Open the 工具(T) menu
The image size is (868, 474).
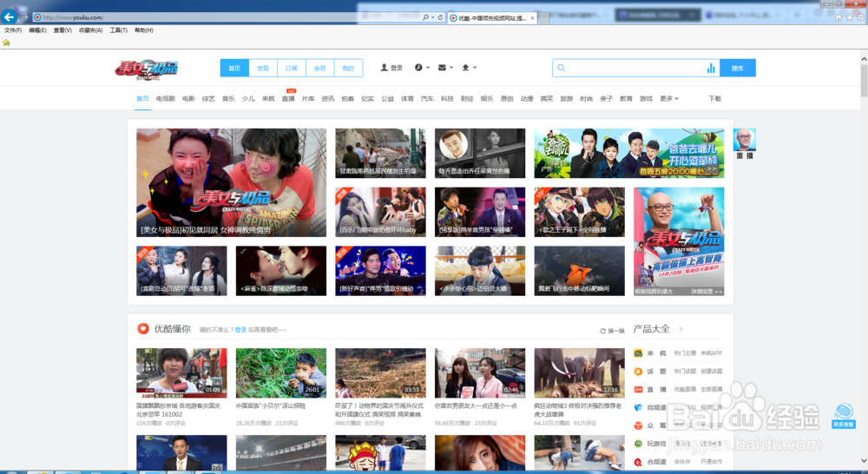pos(118,30)
